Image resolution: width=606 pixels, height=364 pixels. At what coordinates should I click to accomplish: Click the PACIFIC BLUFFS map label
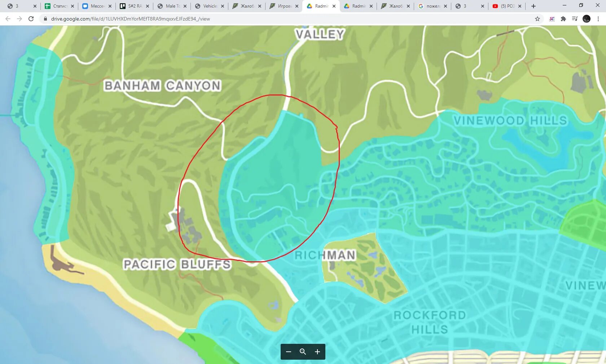coord(177,265)
